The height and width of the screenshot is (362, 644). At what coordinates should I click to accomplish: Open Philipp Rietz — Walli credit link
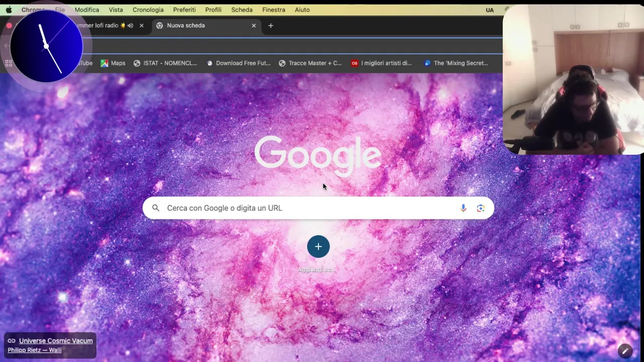click(x=35, y=350)
